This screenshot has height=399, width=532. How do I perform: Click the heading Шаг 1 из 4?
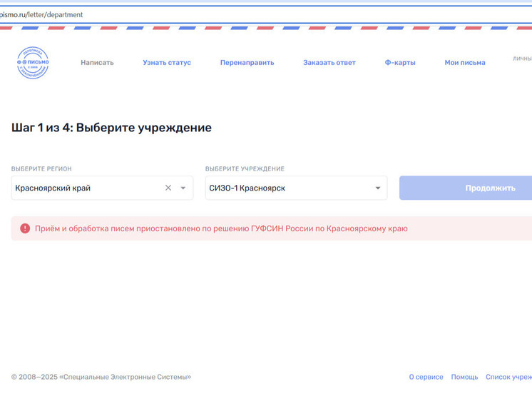point(111,128)
